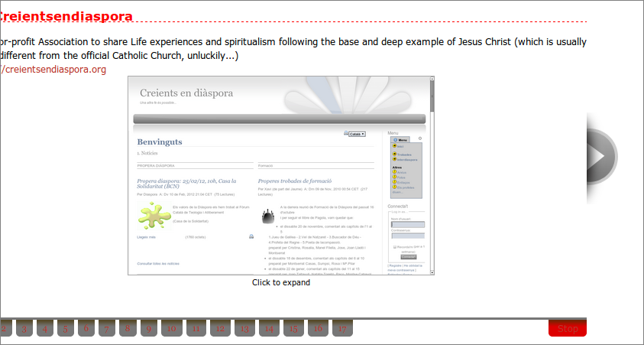Open slide 16 in the pager
Viewport: 644px width, 345px height.
coord(317,329)
